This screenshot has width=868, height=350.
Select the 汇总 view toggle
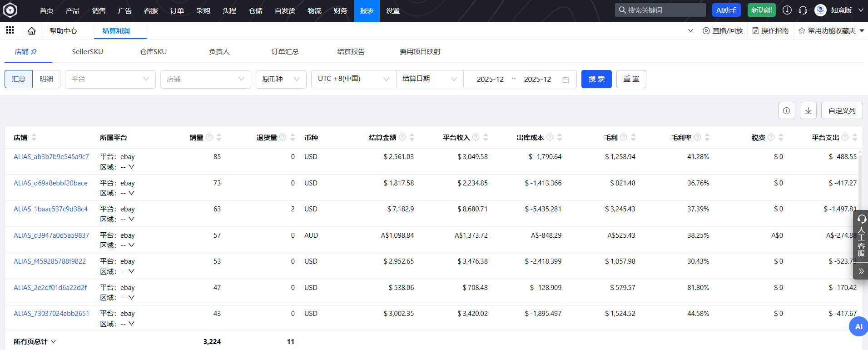pos(19,79)
